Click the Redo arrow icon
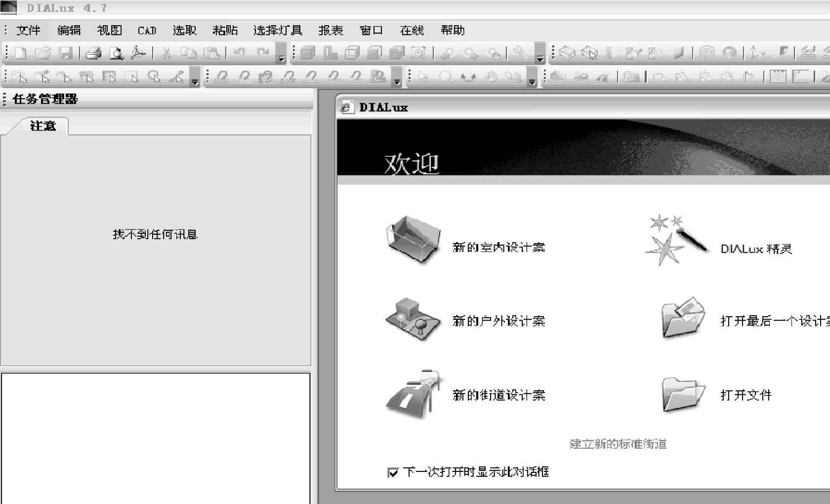The height and width of the screenshot is (504, 830). pos(263,52)
